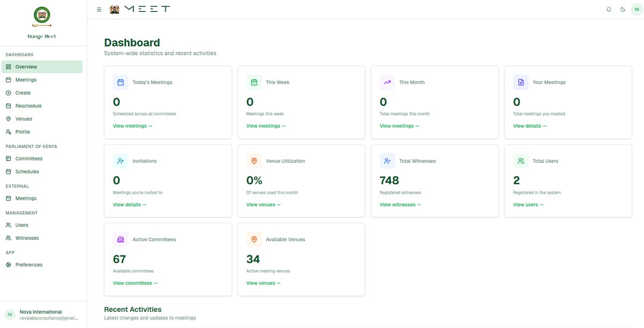The height and width of the screenshot is (328, 644).
Task: Open Venues in the sidebar
Action: point(42,119)
